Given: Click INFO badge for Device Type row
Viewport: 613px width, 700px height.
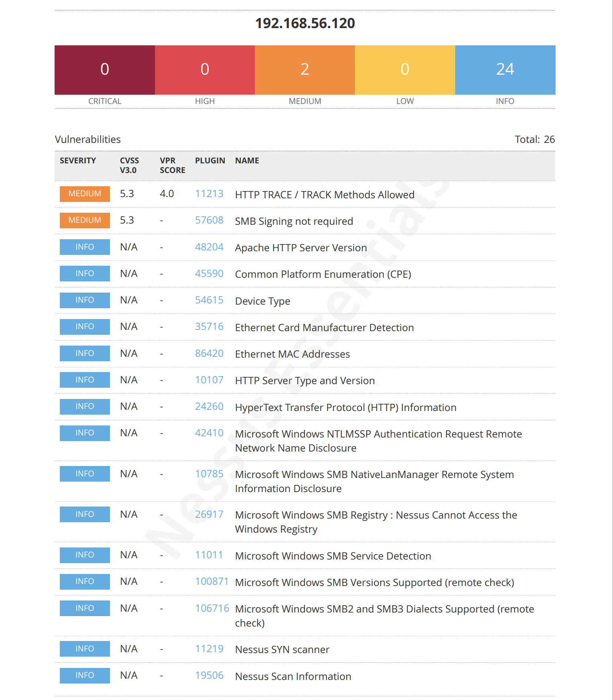Looking at the screenshot, I should pyautogui.click(x=85, y=300).
